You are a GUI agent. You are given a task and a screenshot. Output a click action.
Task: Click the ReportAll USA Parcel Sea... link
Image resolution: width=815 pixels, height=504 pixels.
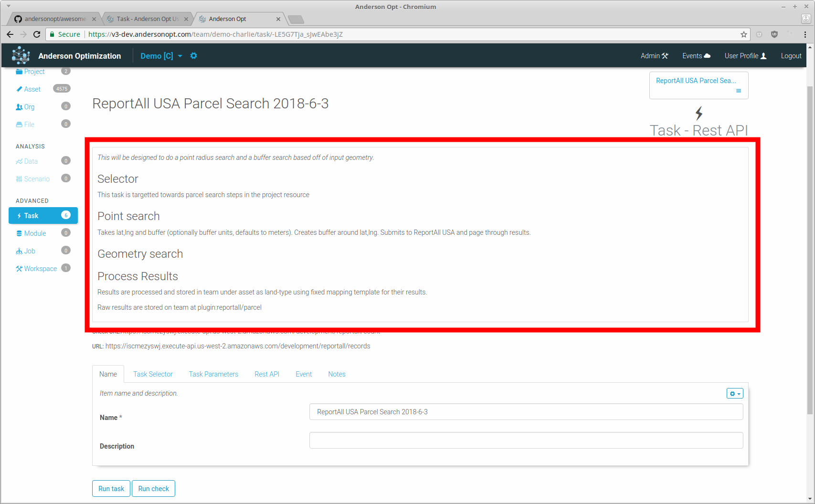(x=696, y=81)
